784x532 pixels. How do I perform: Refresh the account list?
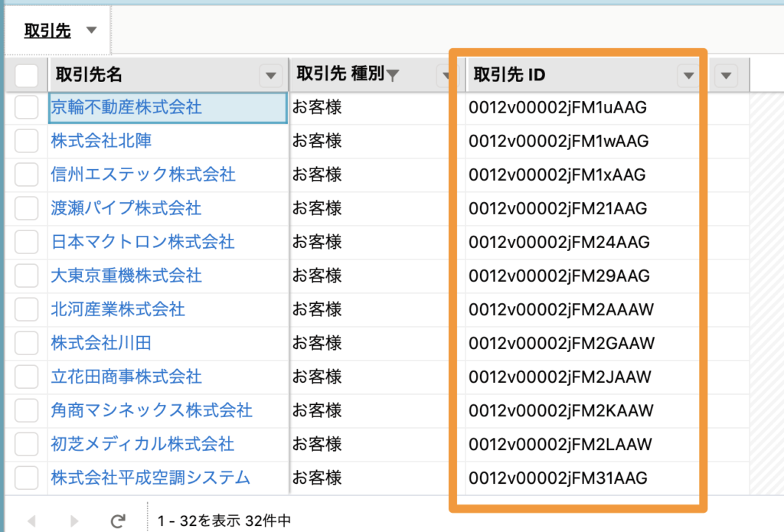[x=118, y=521]
